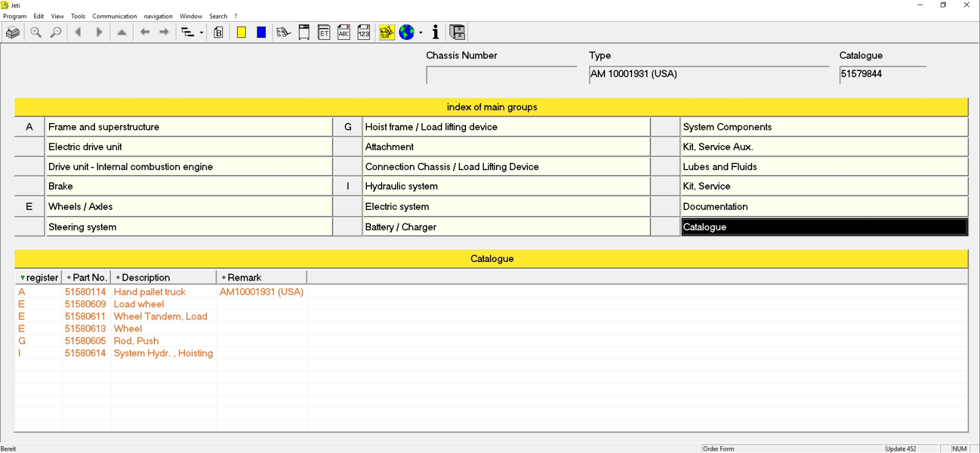Click the document B icon

coord(219,32)
